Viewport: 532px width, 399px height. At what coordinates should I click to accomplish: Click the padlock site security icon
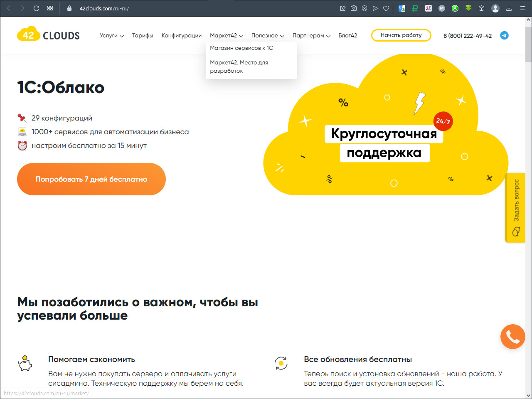coord(69,8)
